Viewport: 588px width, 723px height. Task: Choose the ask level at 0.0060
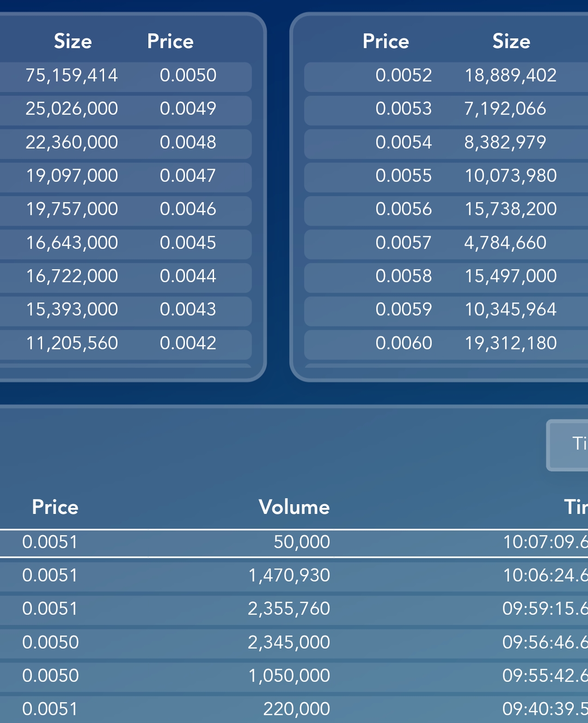click(444, 344)
